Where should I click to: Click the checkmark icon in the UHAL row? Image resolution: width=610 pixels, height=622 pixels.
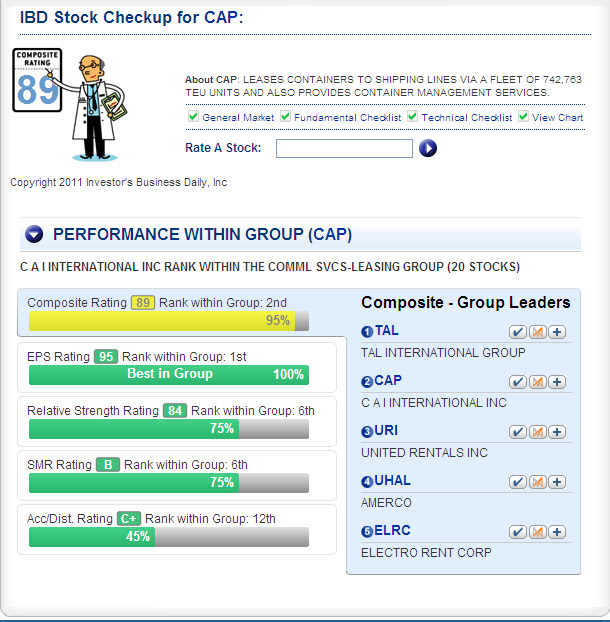point(518,482)
